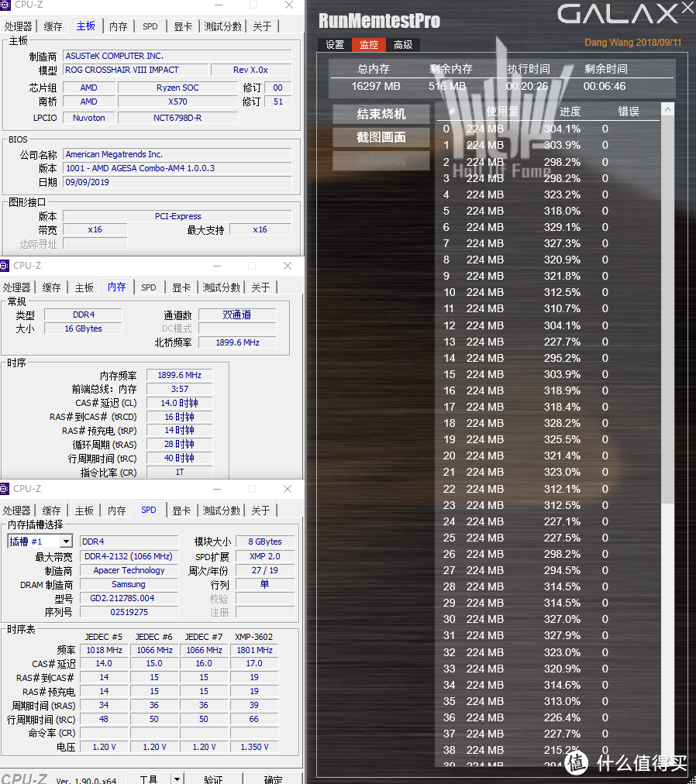Click the 双通道 channel value

(x=236, y=315)
